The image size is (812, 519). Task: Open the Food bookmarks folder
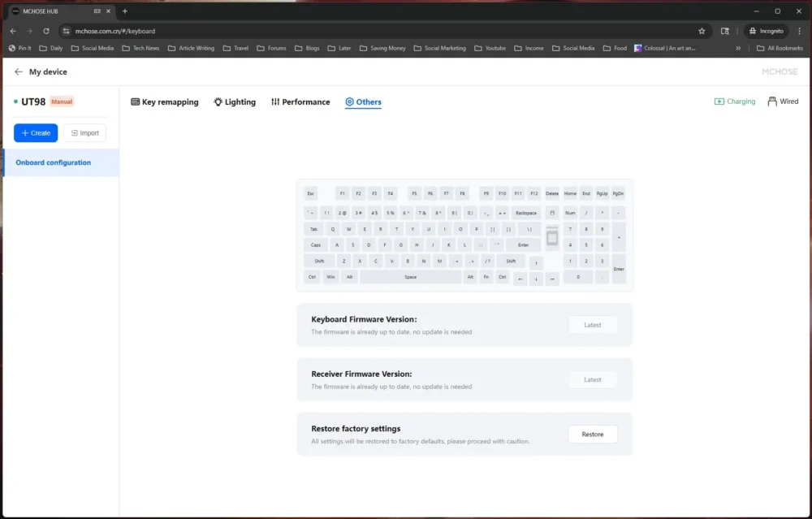pyautogui.click(x=615, y=48)
